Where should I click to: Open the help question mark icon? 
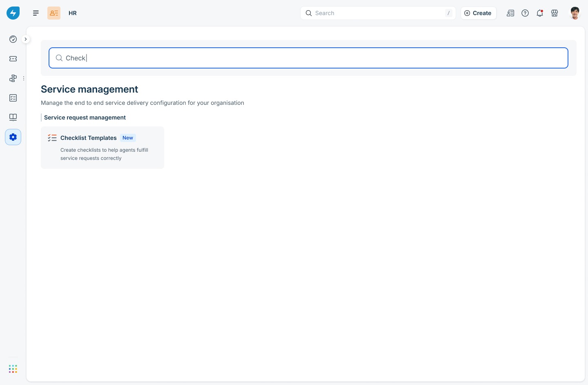(x=525, y=13)
